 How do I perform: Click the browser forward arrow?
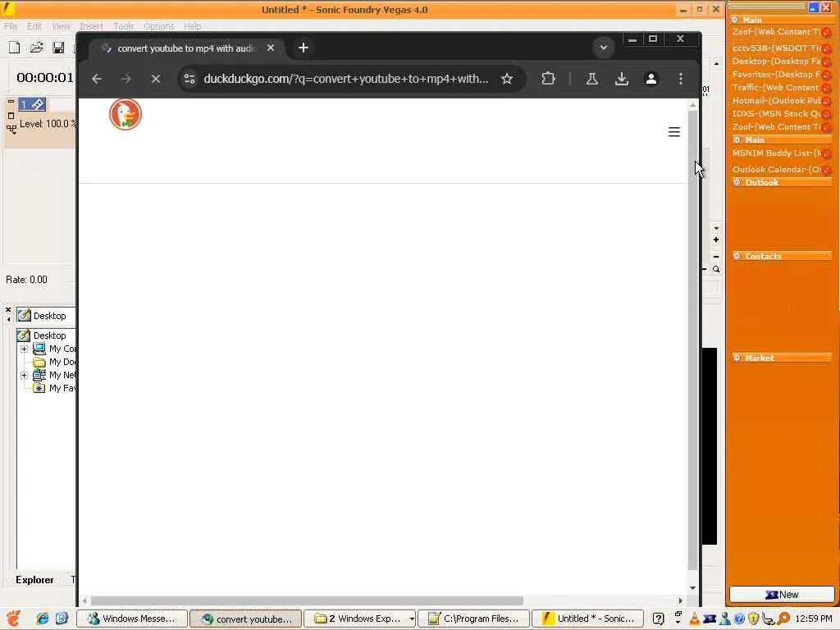pos(126,79)
